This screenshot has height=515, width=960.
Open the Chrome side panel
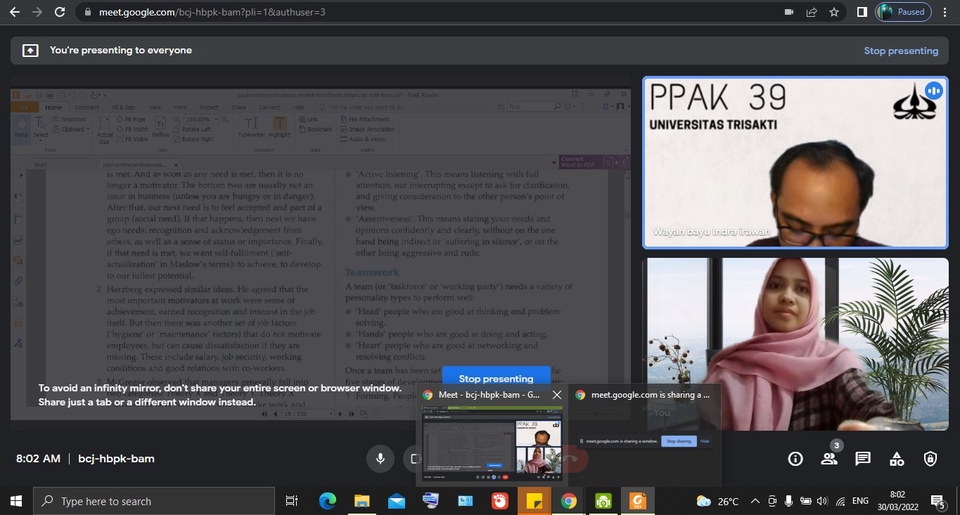tap(861, 12)
